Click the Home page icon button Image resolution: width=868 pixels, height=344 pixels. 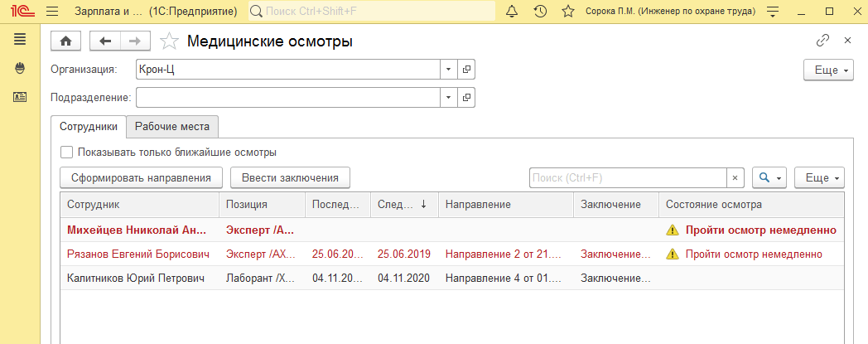65,41
